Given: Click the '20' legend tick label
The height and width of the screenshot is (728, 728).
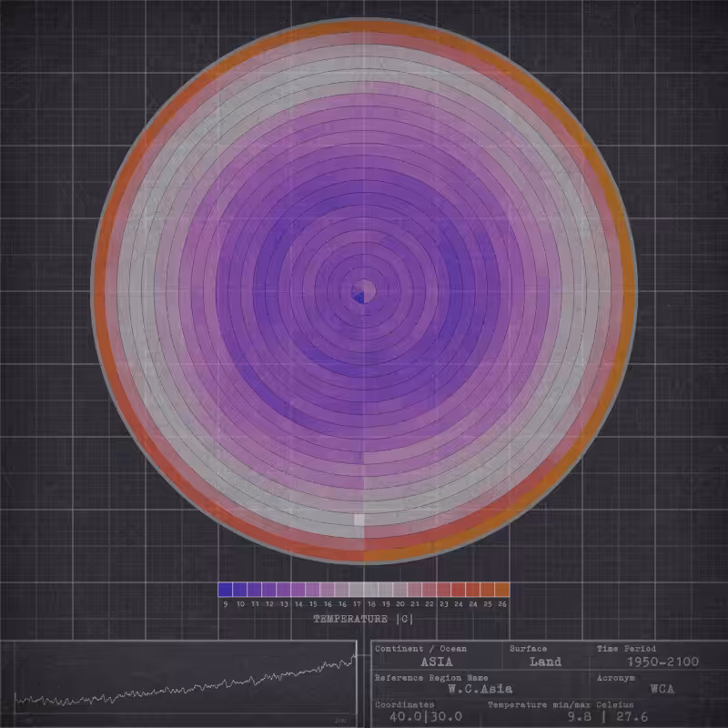Looking at the screenshot, I should click(400, 604).
